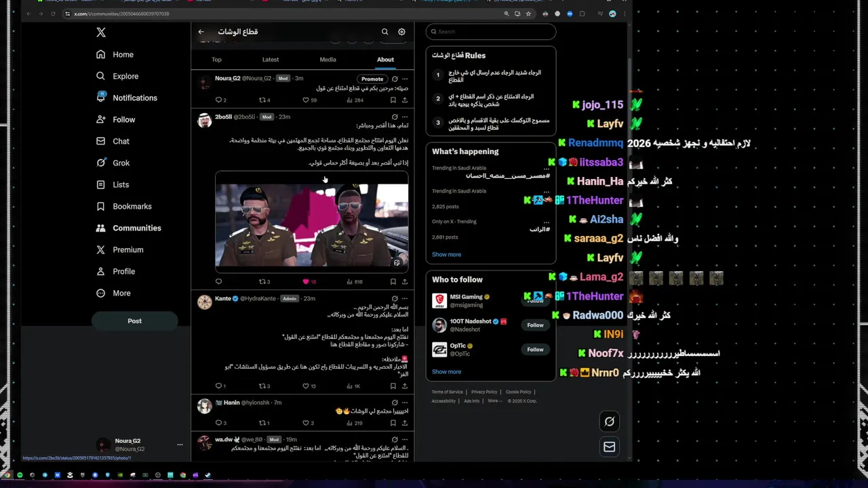Like Hanin's post with 3 likes
Image resolution: width=868 pixels, height=488 pixels.
pos(306,423)
